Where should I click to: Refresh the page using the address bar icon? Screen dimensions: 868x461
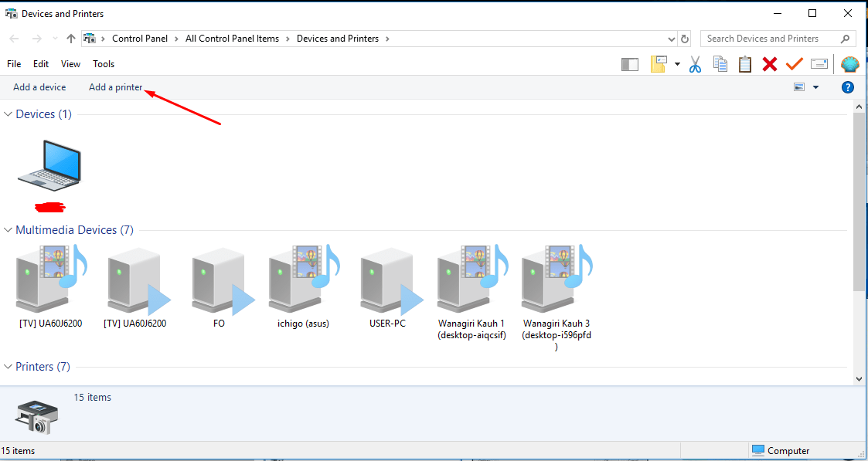(685, 38)
